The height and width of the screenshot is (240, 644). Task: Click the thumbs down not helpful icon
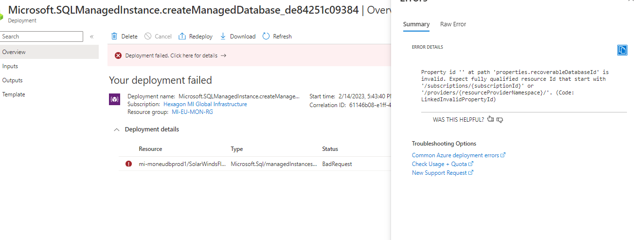pyautogui.click(x=500, y=120)
